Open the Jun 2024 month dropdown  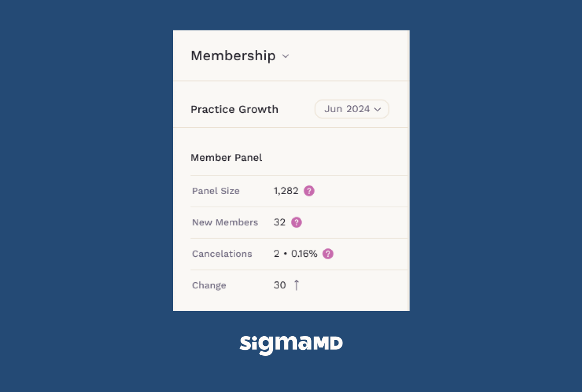351,109
